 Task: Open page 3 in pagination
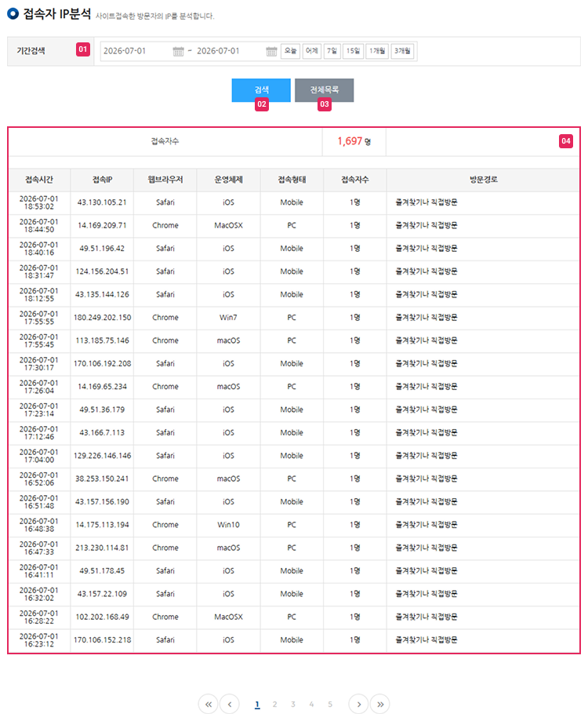pyautogui.click(x=293, y=704)
